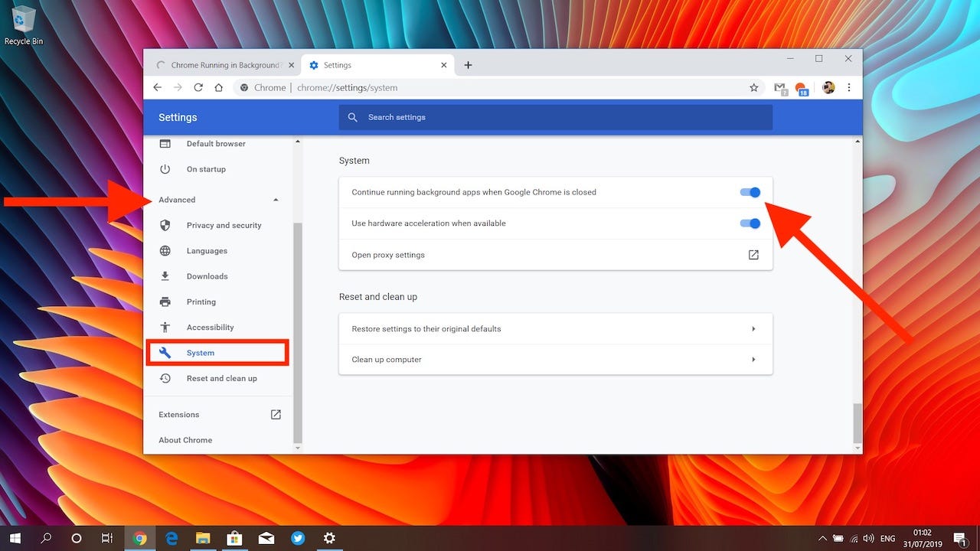980x551 pixels.
Task: Go back with the browser back arrow
Action: click(157, 88)
